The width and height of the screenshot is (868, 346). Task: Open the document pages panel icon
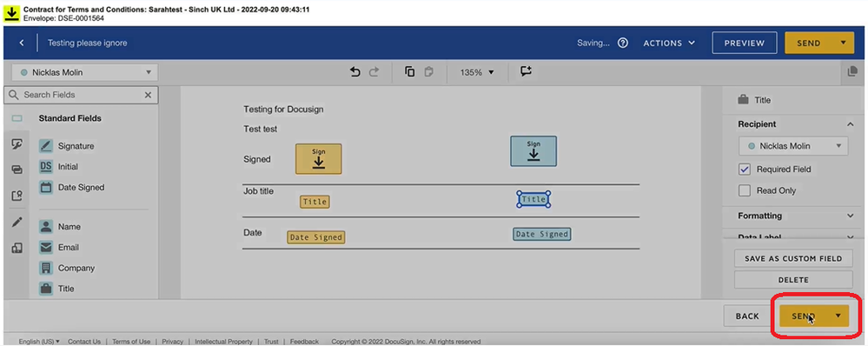coord(851,72)
